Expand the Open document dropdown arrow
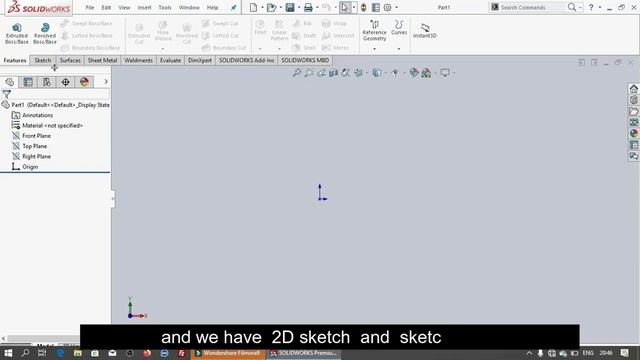Image resolution: width=640 pixels, height=360 pixels. (x=280, y=7)
